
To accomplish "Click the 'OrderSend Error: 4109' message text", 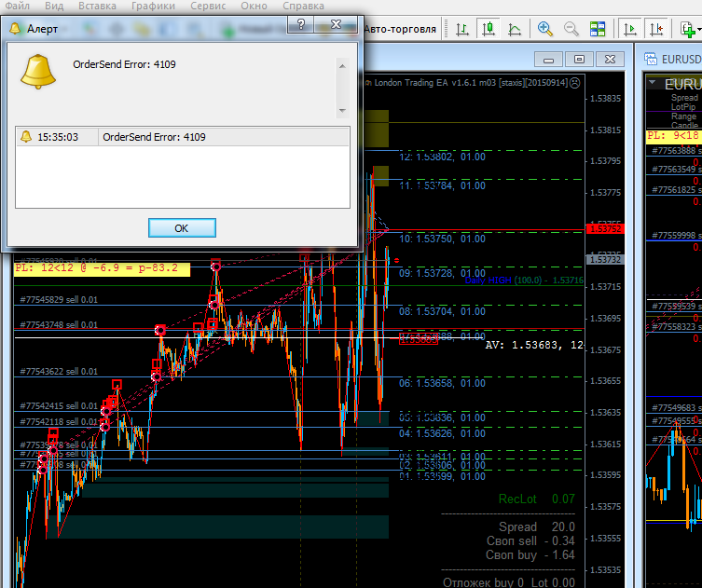I will click(x=125, y=64).
